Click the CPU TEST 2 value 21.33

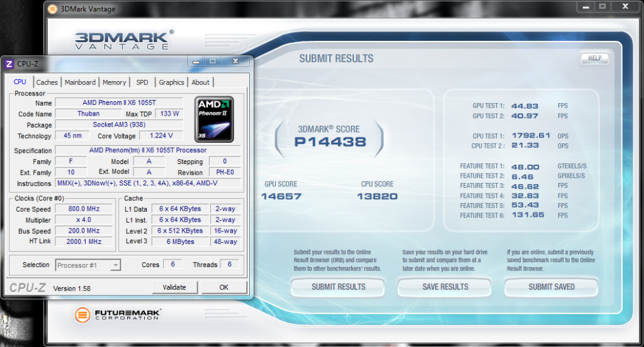[525, 145]
